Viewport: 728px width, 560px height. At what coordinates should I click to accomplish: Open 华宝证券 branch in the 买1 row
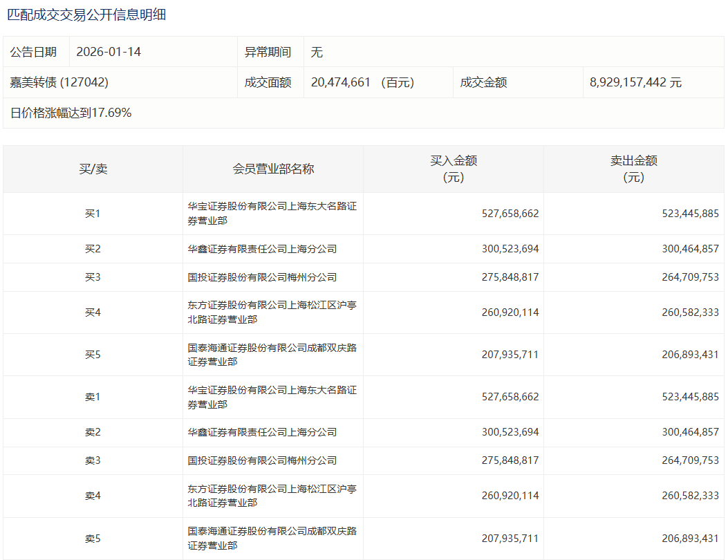click(272, 214)
